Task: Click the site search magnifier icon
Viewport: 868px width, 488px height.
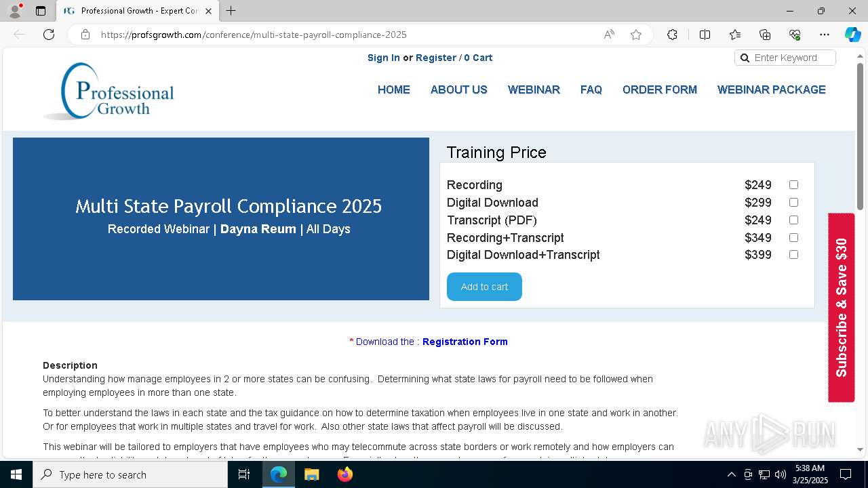Action: 745,58
